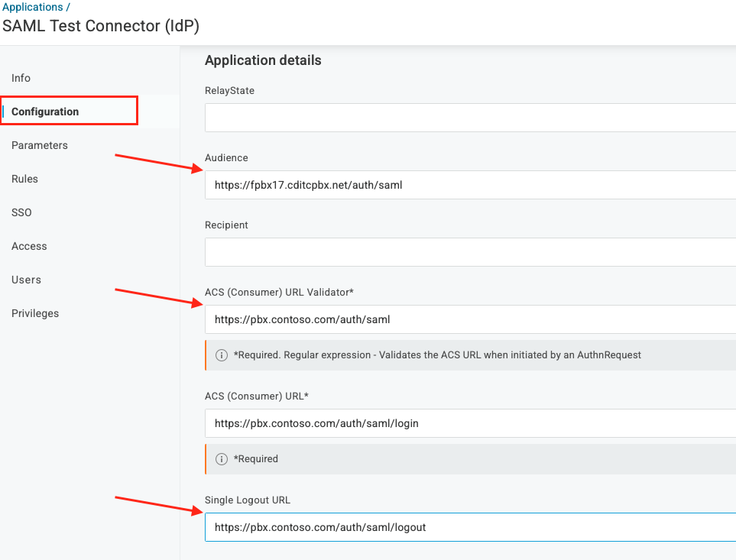
Task: Click the info icon beside the *Required note
Action: click(222, 459)
